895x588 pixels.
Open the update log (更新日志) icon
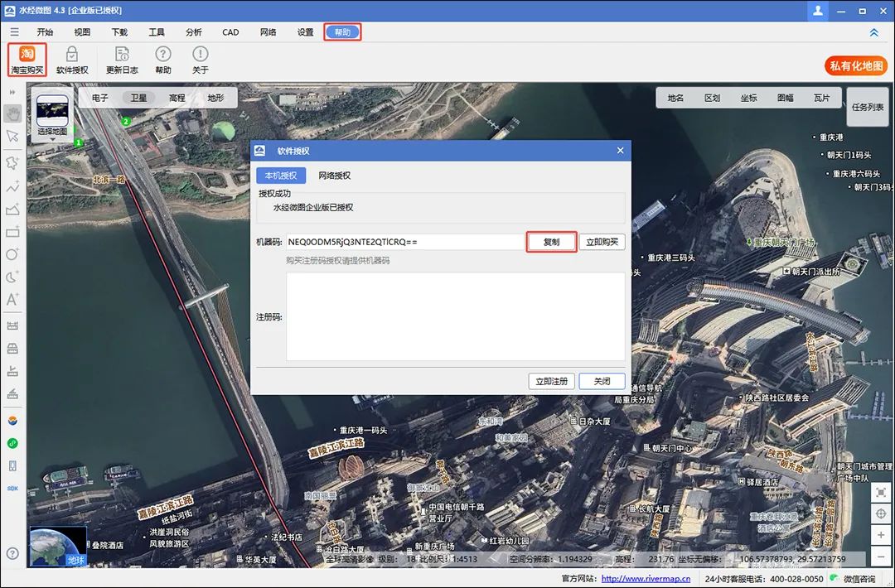coord(122,60)
